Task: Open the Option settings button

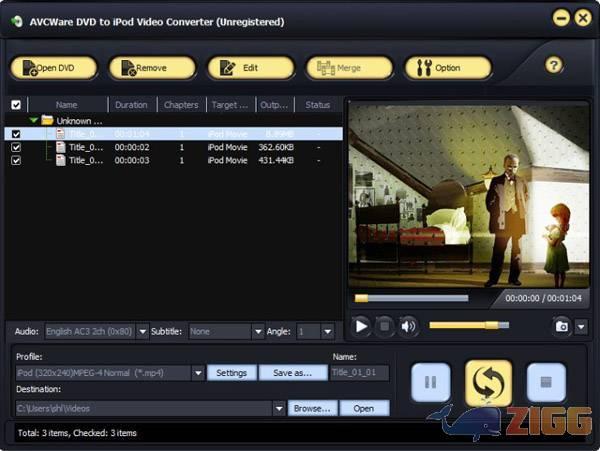Action: (x=447, y=68)
